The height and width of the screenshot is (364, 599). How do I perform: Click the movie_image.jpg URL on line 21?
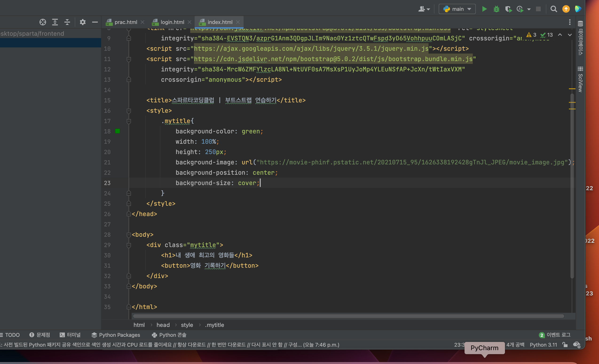click(x=412, y=162)
